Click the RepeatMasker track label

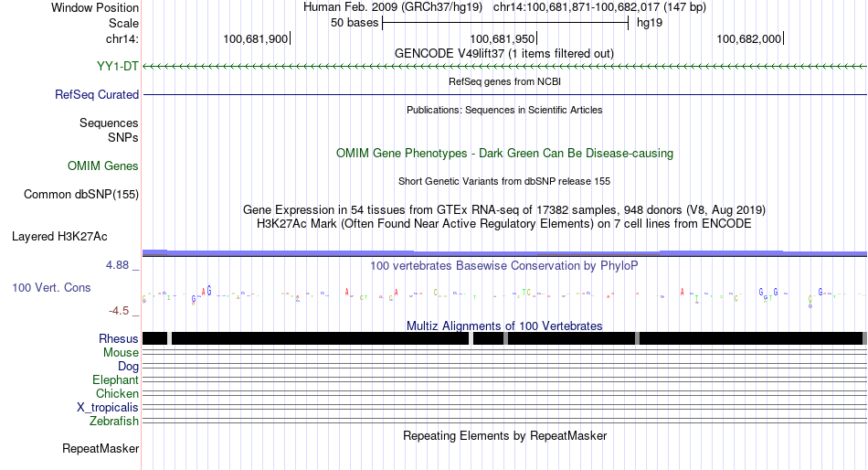pos(101,448)
